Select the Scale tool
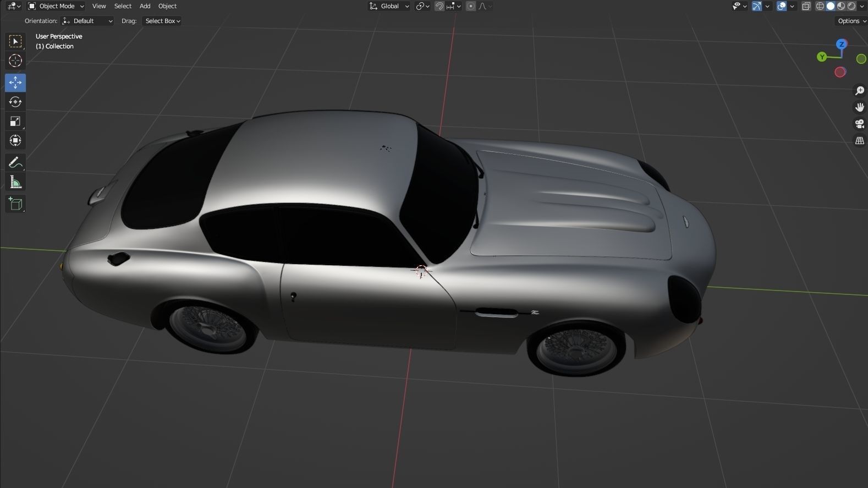The width and height of the screenshot is (868, 488). point(15,121)
